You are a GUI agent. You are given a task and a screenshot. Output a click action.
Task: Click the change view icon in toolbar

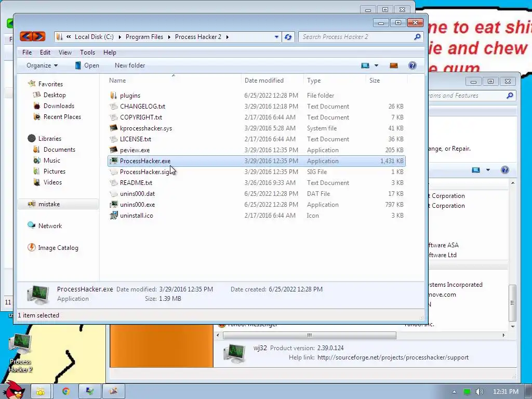click(365, 65)
